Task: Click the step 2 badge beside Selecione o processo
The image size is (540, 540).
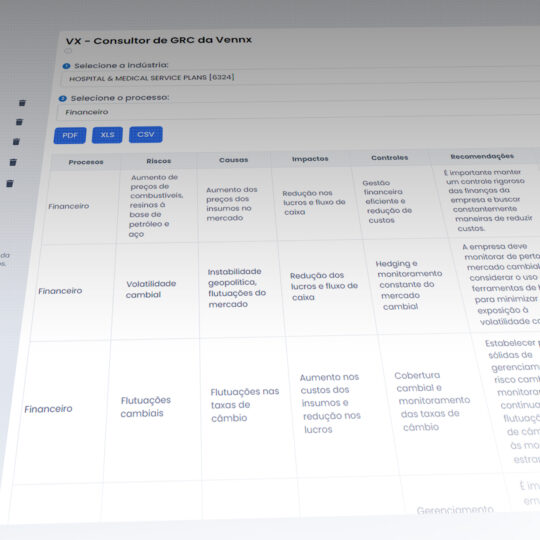Action: click(63, 98)
